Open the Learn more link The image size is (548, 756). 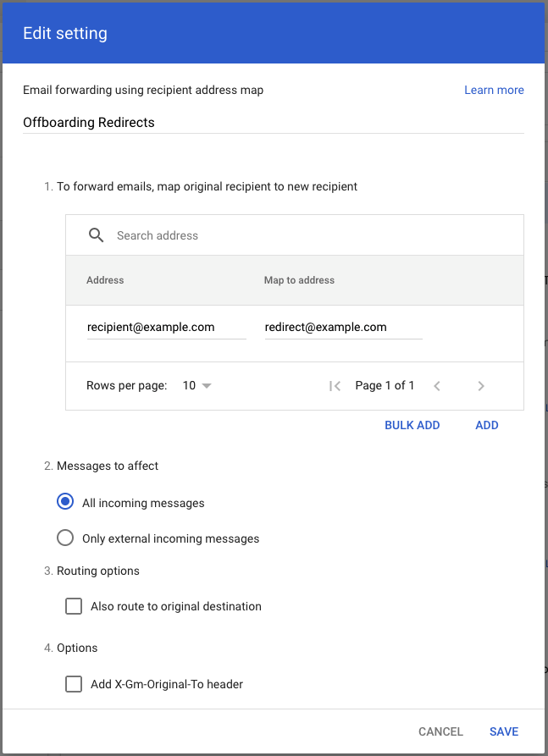tap(494, 90)
